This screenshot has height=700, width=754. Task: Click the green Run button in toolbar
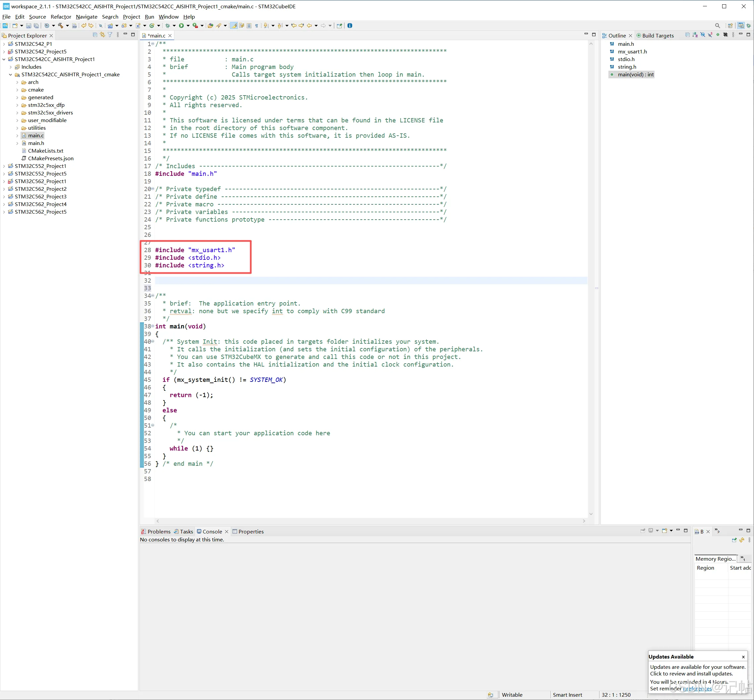pyautogui.click(x=181, y=26)
